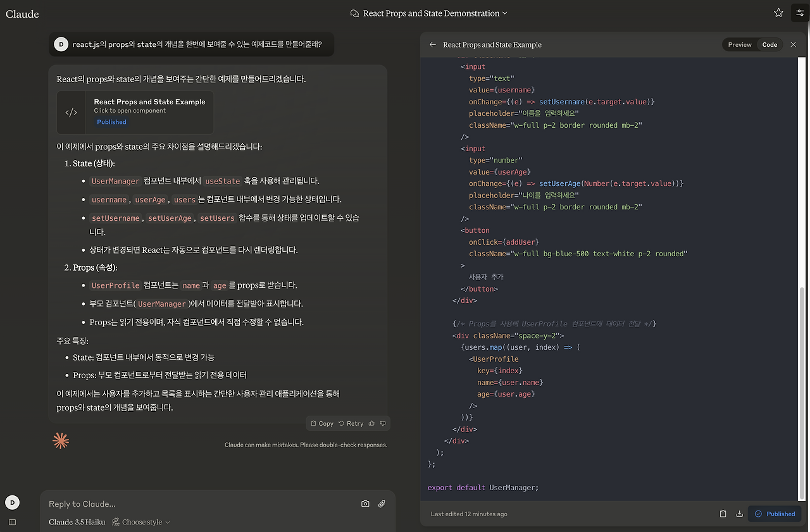Screen dimensions: 810x532
Task: Click the star icon to favorite the conversation
Action: [x=778, y=13]
